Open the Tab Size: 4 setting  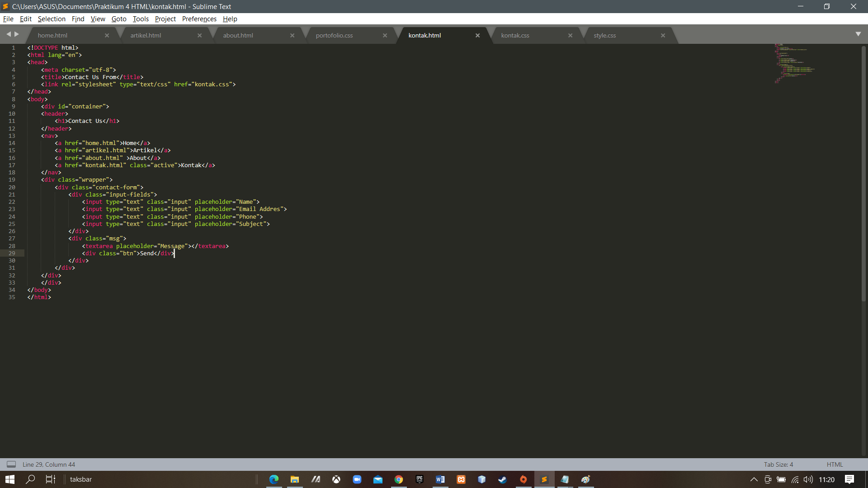pyautogui.click(x=778, y=464)
